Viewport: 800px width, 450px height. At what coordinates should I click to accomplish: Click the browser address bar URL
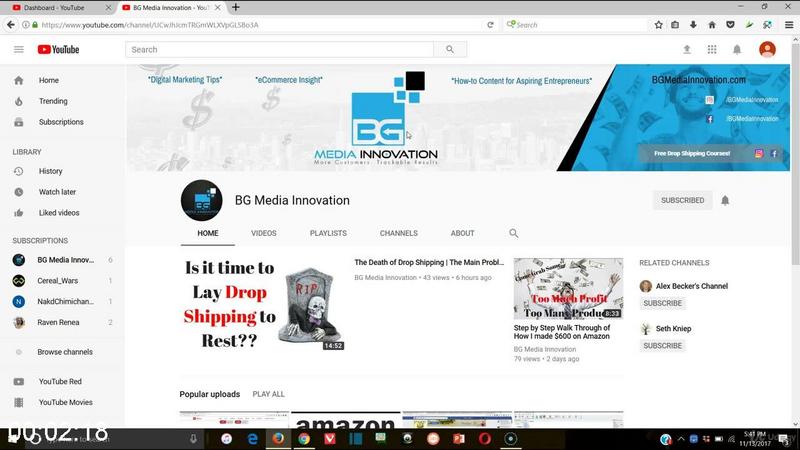tap(150, 24)
